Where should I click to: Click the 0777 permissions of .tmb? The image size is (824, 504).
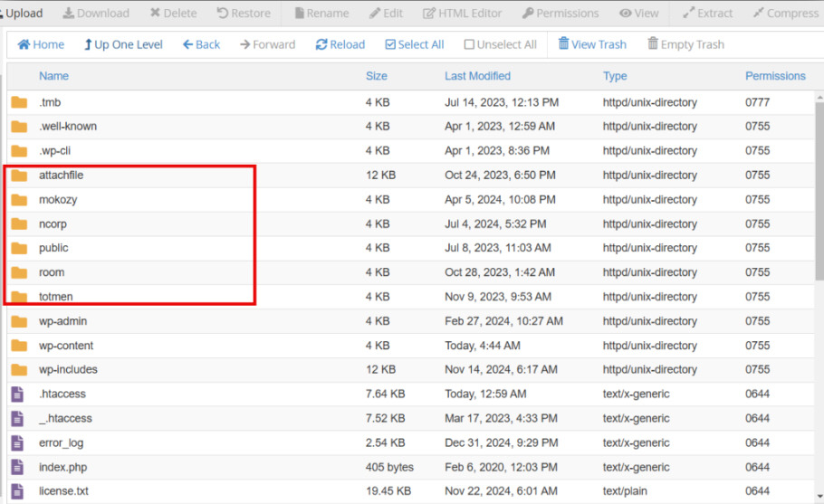[757, 102]
